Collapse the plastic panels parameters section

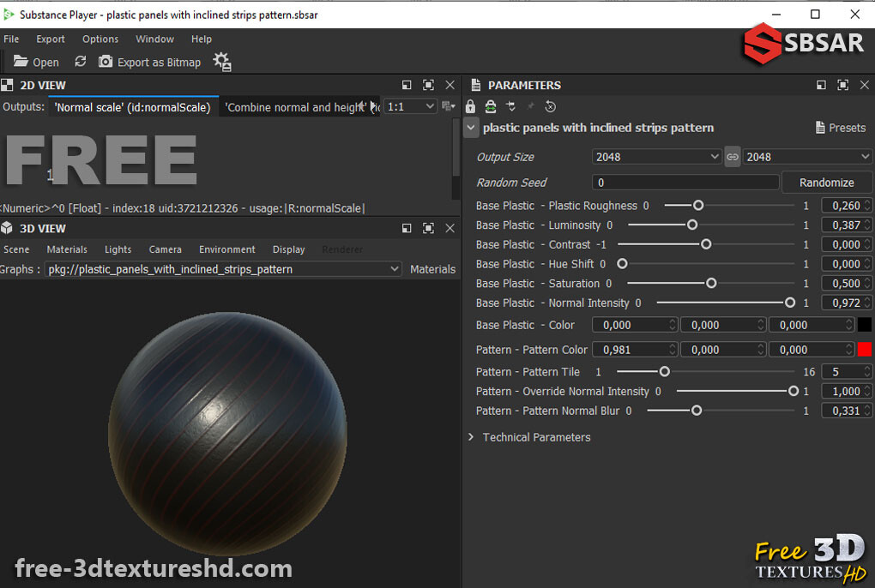(470, 127)
